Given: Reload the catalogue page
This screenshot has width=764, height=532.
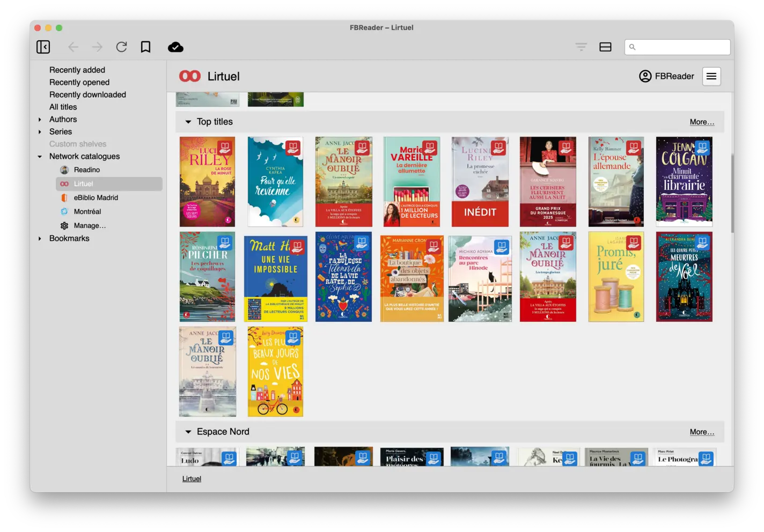Looking at the screenshot, I should point(122,47).
